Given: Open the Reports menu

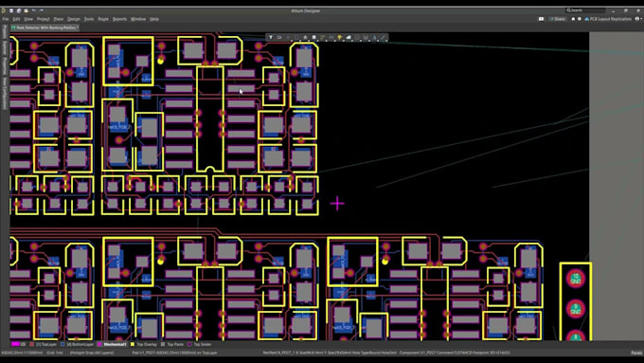Looking at the screenshot, I should (x=119, y=19).
